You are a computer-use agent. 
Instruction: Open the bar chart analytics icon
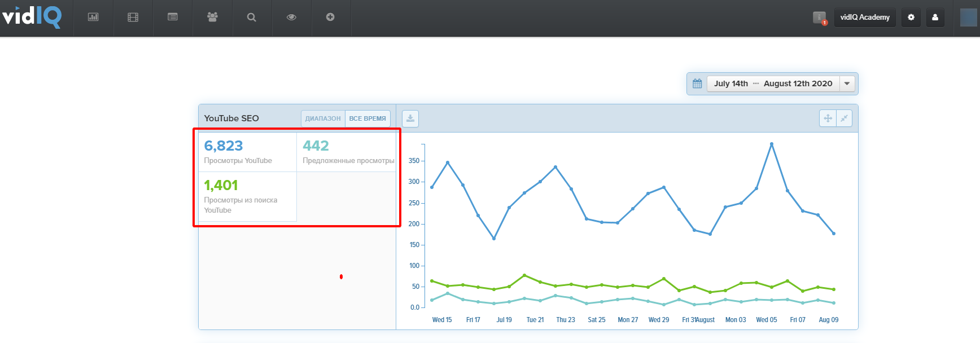[x=93, y=17]
